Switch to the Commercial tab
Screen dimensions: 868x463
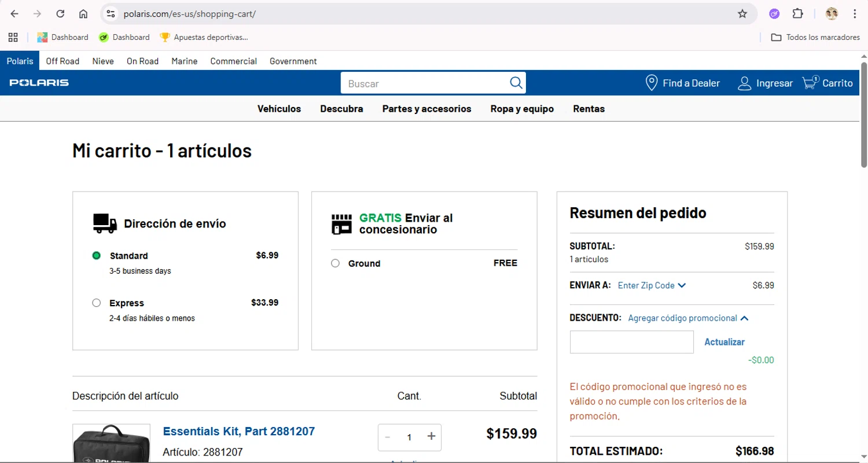[233, 61]
